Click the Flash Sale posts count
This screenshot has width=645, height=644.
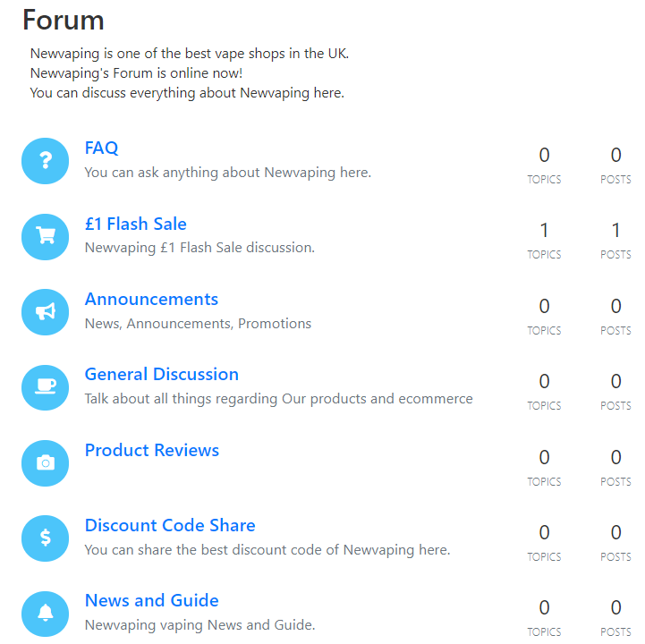point(615,230)
